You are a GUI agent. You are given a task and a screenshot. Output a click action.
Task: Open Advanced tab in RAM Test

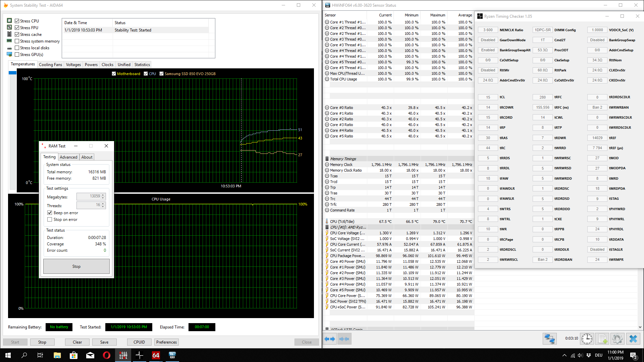coord(68,157)
